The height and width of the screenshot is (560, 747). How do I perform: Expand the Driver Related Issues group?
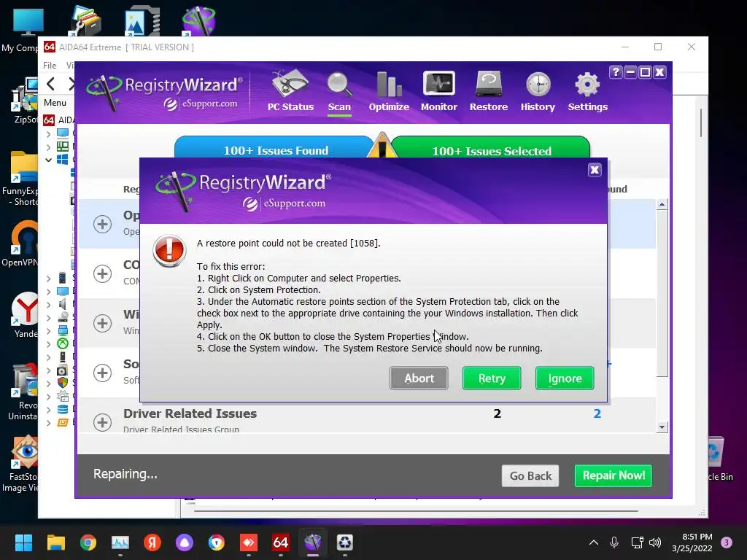tap(102, 422)
